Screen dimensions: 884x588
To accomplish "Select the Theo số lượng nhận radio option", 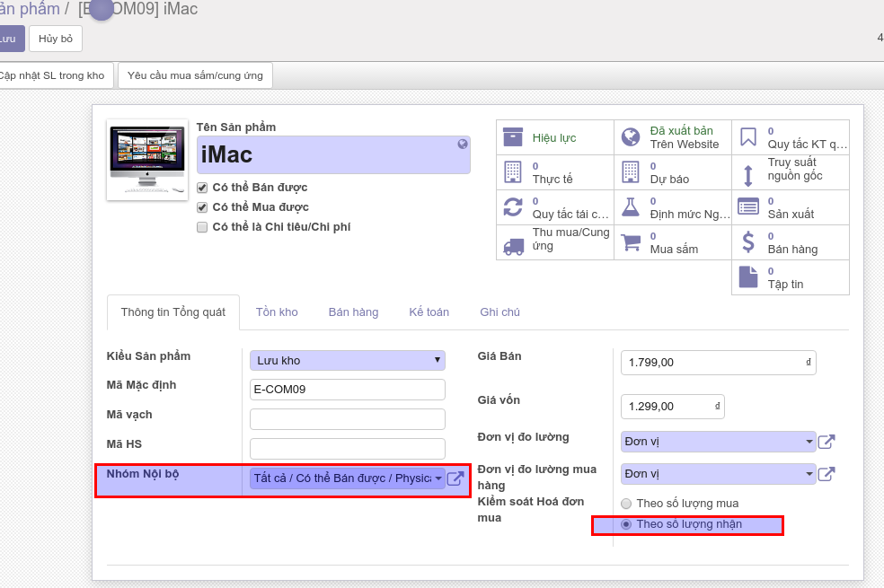I will (x=626, y=524).
